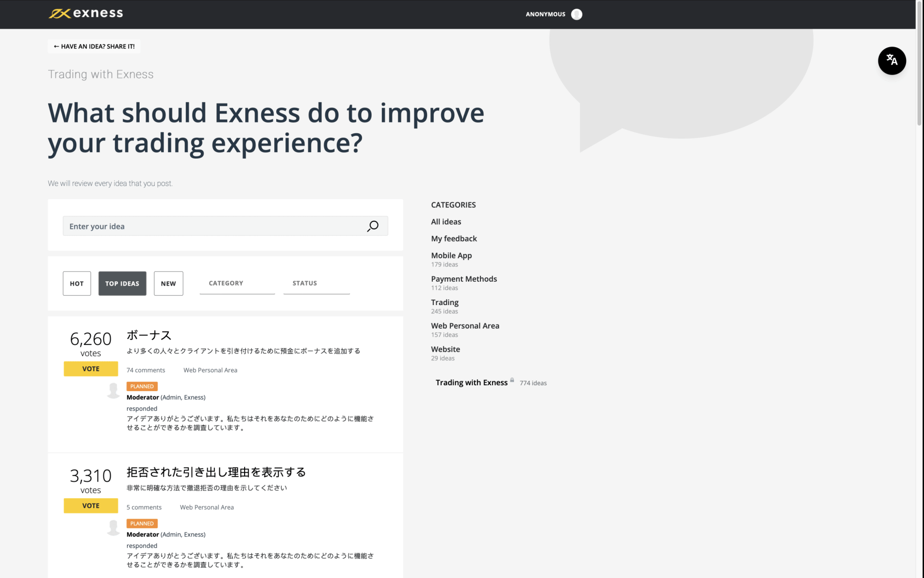Open the 拒否された引き出し理由を表示する idea

[216, 472]
